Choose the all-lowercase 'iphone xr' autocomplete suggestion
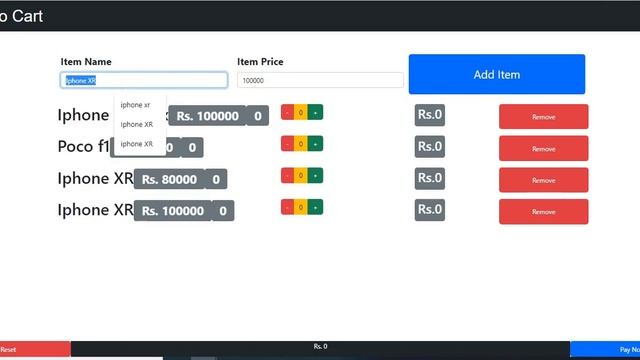Image resolution: width=640 pixels, height=360 pixels. pyautogui.click(x=136, y=105)
